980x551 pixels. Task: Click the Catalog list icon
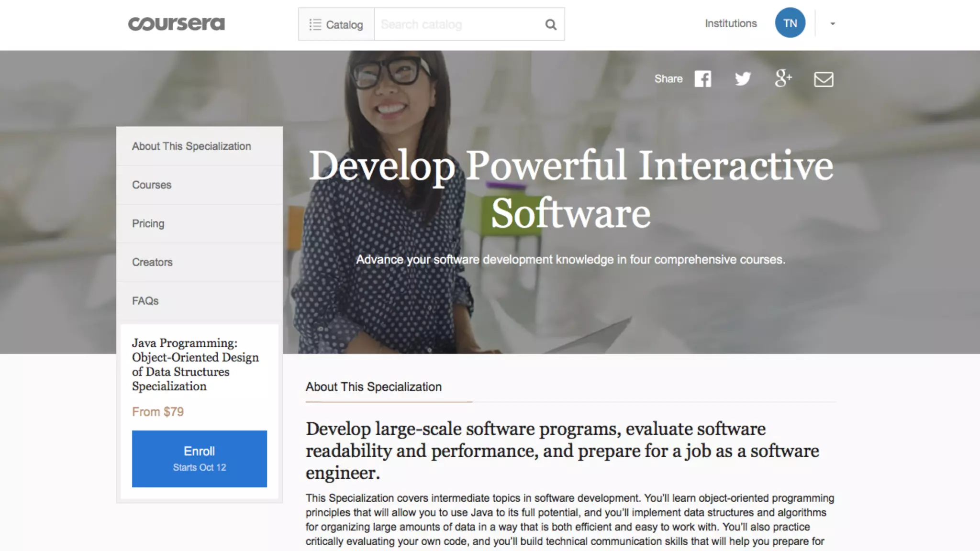click(315, 24)
